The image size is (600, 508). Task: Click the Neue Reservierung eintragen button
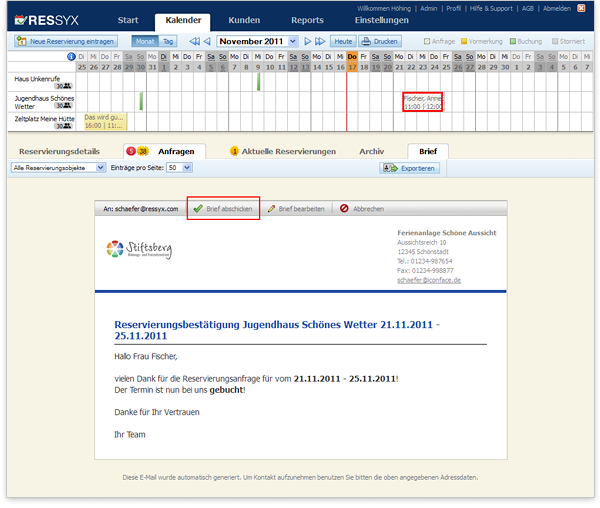pos(65,42)
